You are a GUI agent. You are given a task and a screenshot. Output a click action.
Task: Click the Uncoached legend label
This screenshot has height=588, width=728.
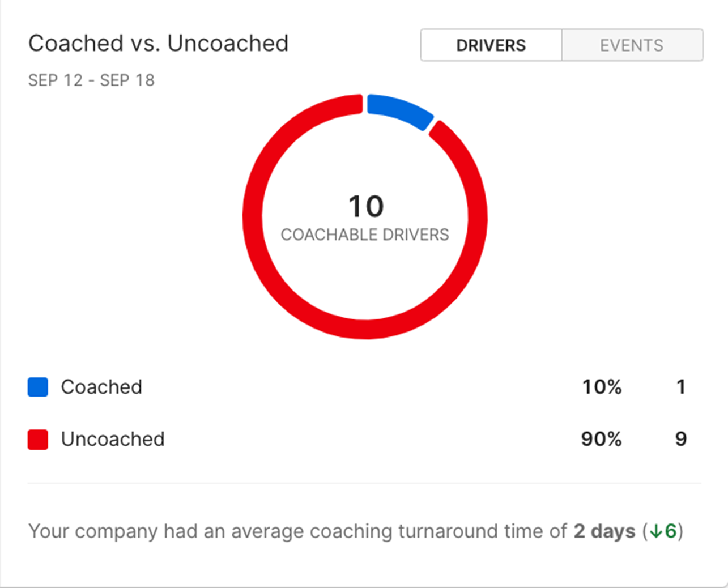coord(113,439)
